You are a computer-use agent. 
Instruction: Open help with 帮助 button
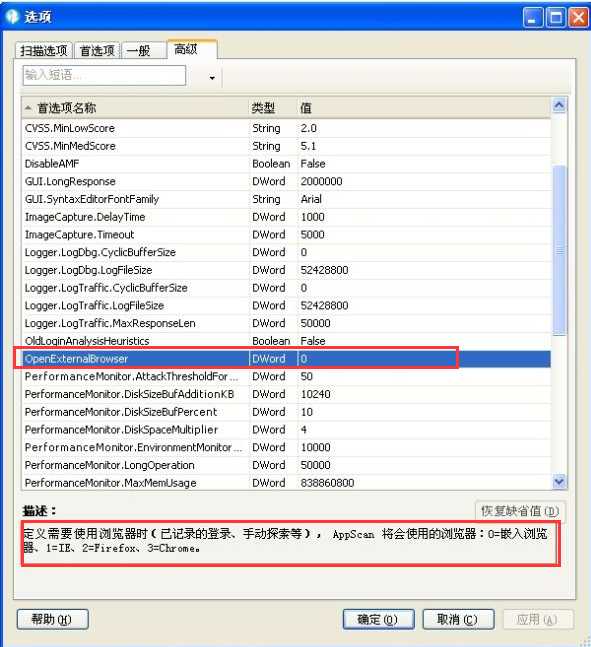point(52,619)
